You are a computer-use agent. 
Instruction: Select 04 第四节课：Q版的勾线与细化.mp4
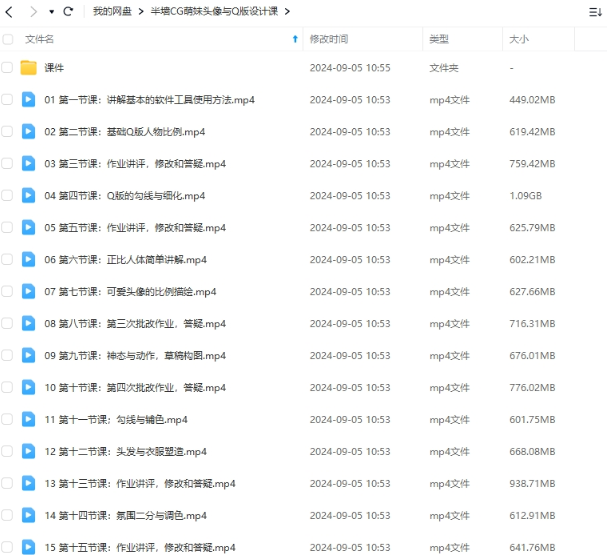pyautogui.click(x=124, y=196)
